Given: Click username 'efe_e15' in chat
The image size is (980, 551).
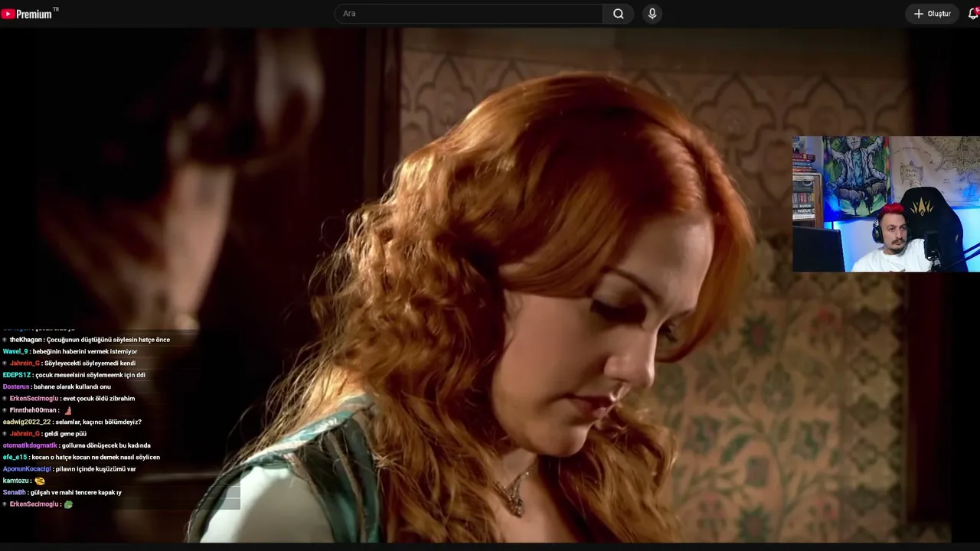Looking at the screenshot, I should point(15,457).
